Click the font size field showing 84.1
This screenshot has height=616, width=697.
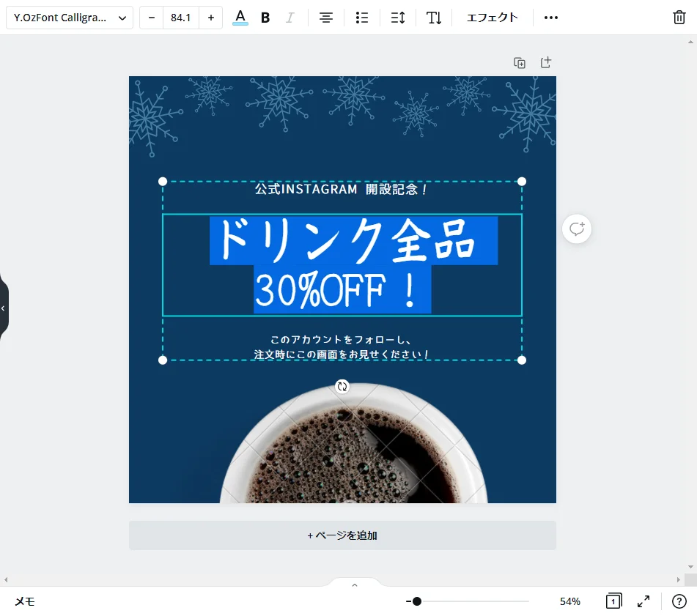coord(180,18)
